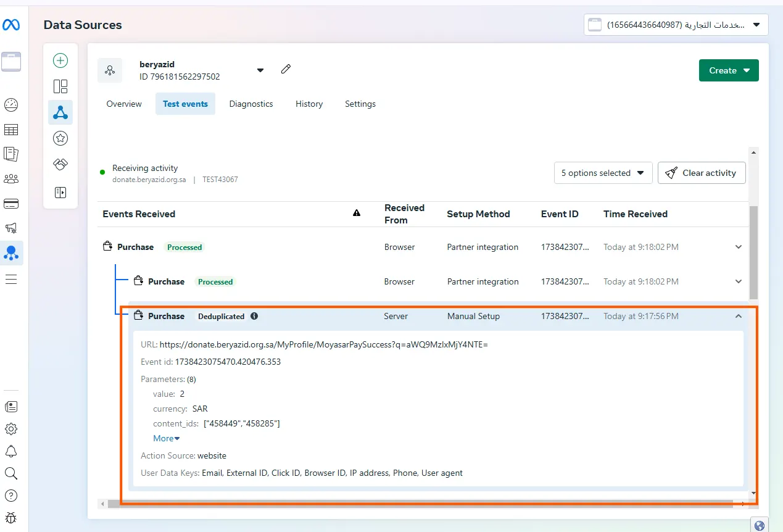Open the 5 options selected dropdown
Image resolution: width=783 pixels, height=532 pixels.
click(603, 173)
